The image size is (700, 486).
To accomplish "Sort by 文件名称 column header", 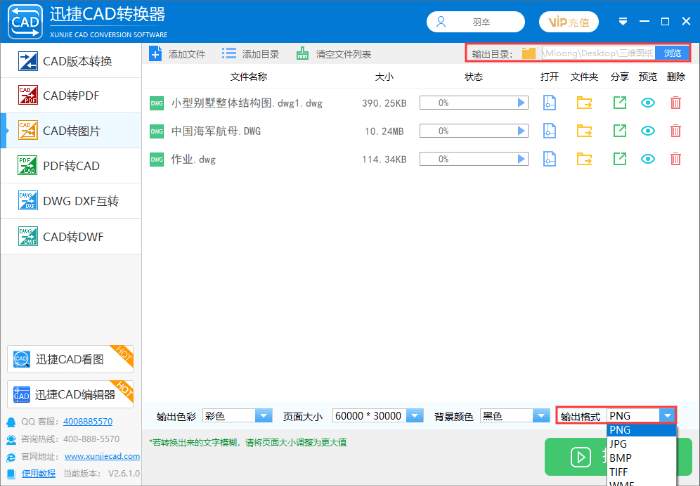I will click(x=249, y=77).
